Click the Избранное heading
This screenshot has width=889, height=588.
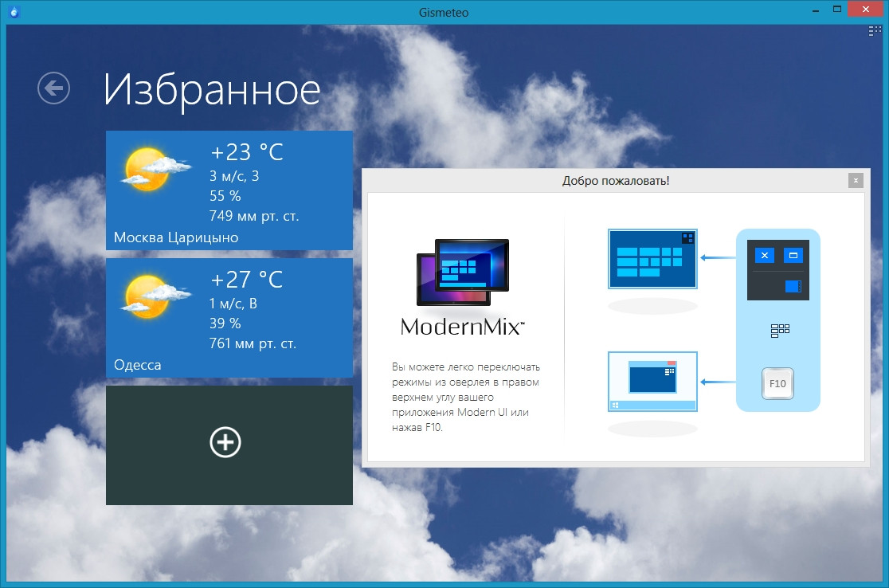[212, 91]
